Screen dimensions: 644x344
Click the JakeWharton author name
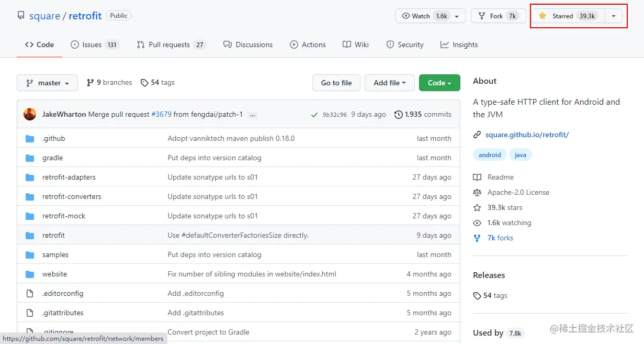pos(64,114)
